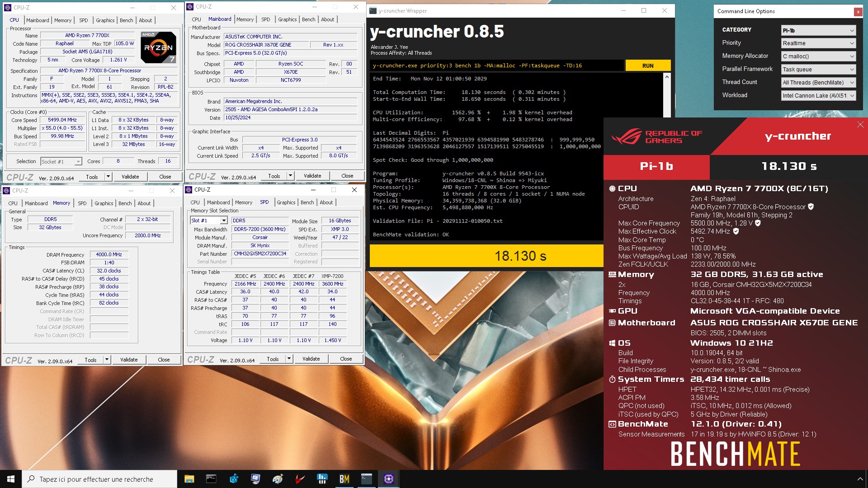Viewport: 868px width, 488px height.
Task: Click the ROG Republic of Gamers logo
Action: click(656, 136)
